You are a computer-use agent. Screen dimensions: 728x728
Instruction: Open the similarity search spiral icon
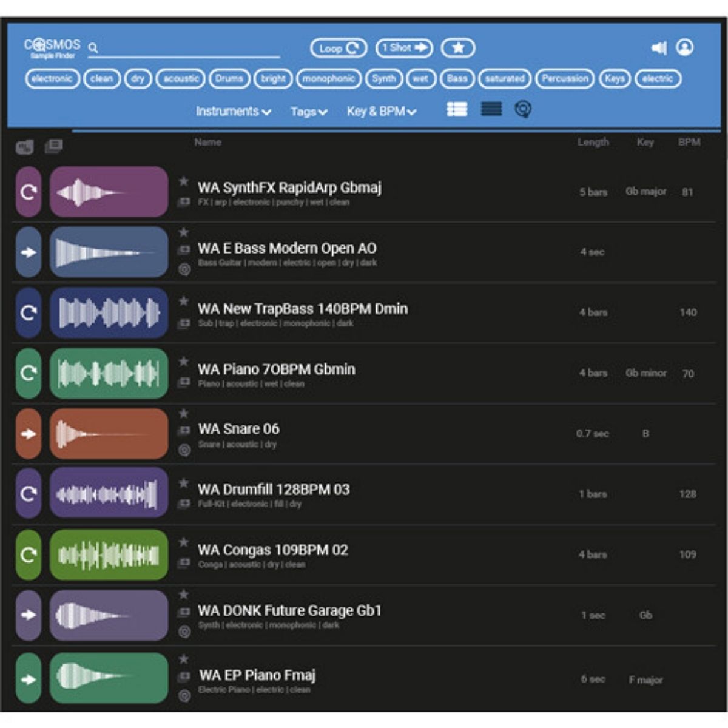coord(523,110)
